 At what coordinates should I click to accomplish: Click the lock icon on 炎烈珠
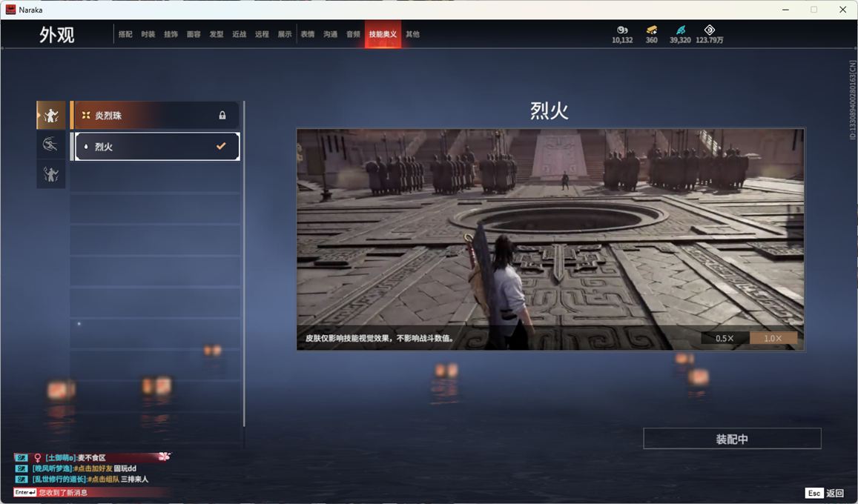click(222, 116)
